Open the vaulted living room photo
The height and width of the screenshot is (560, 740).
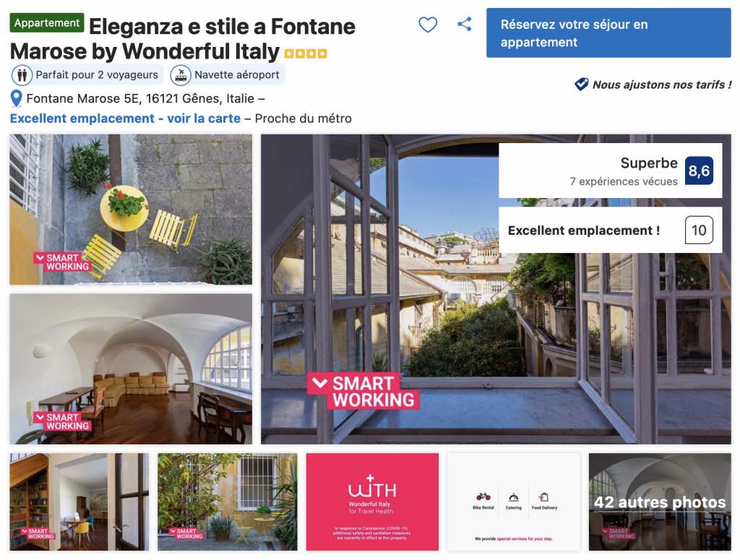coord(131,369)
